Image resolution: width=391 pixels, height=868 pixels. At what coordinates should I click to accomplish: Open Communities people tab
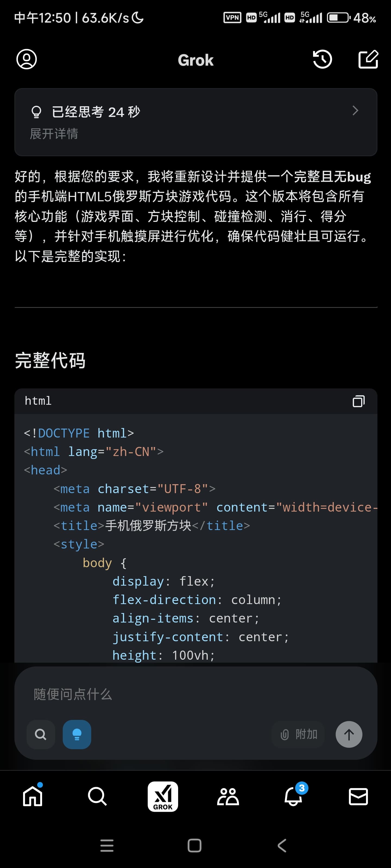228,797
